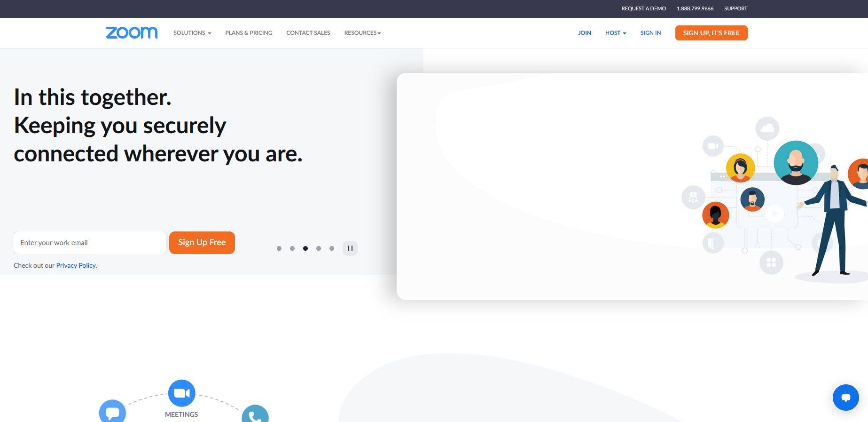Go to the fourth carousel slide dot
Screen dimensions: 868x422
319,248
